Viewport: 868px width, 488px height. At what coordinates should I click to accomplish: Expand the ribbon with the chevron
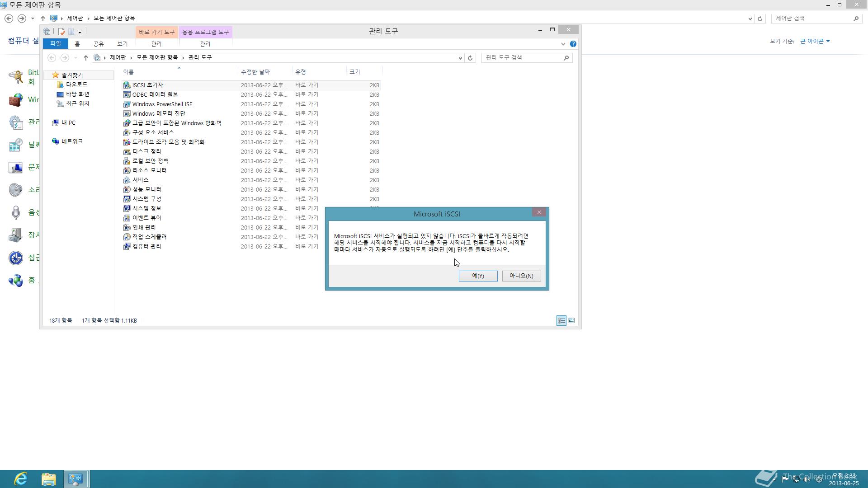563,44
